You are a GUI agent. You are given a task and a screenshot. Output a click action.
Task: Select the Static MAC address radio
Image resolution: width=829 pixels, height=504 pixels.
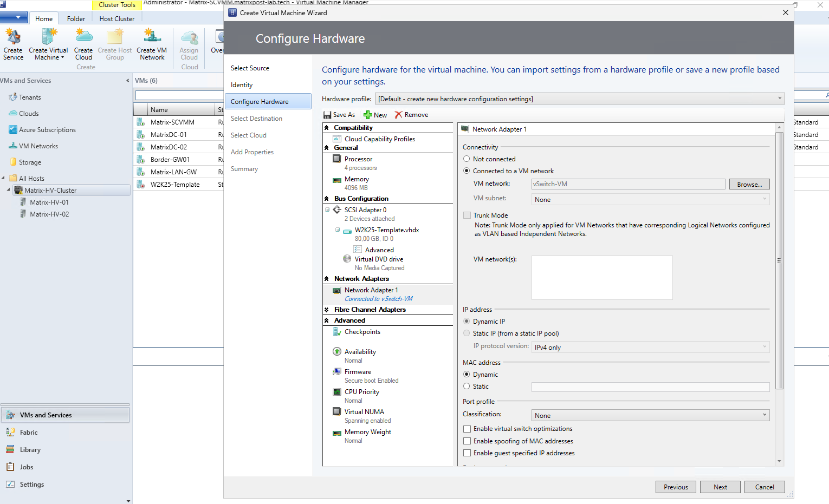click(x=467, y=387)
